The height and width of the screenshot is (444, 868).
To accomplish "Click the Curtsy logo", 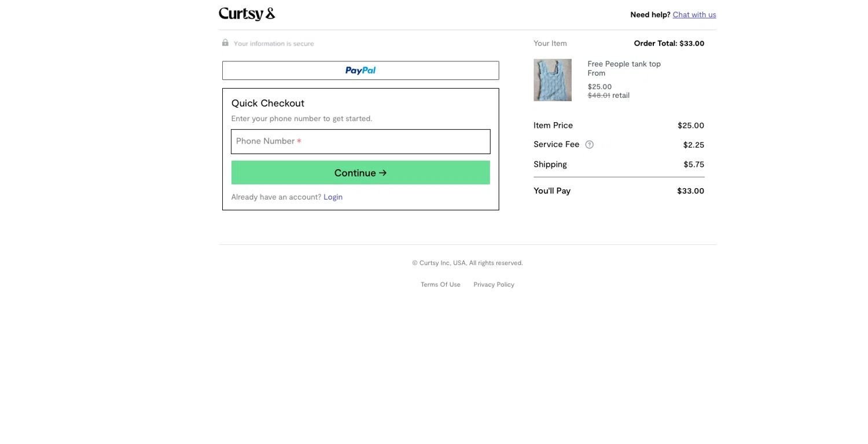I will point(247,14).
